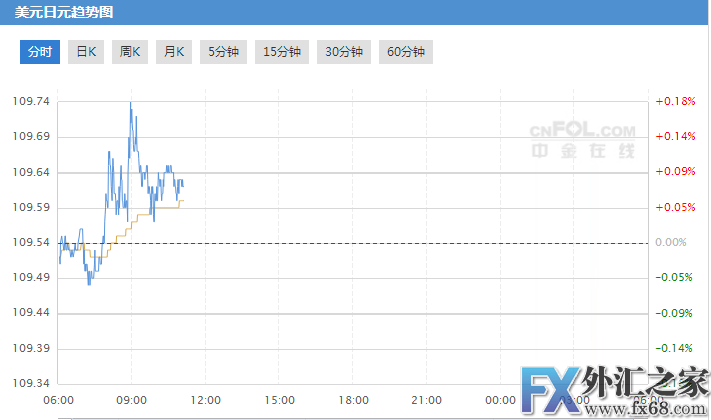The width and height of the screenshot is (711, 420).
Task: Click the 06:00 time axis label
Action: pos(59,401)
